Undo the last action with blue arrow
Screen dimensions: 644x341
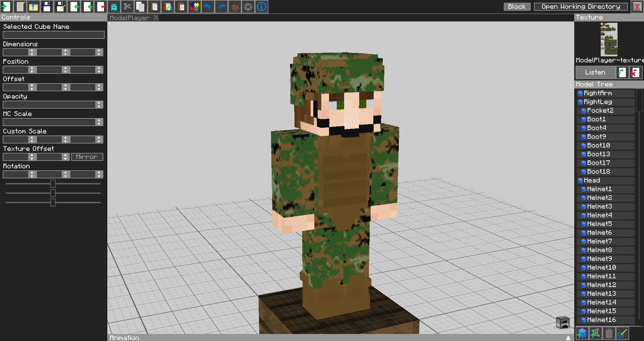tap(208, 6)
